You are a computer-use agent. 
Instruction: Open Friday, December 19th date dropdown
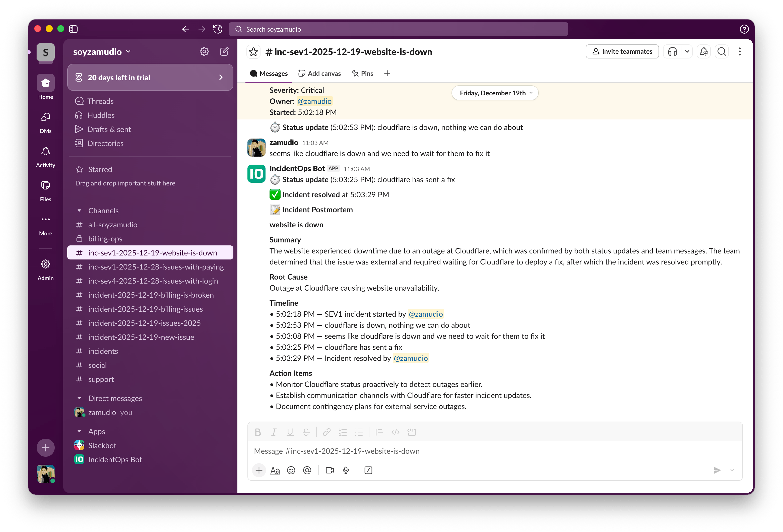[495, 93]
